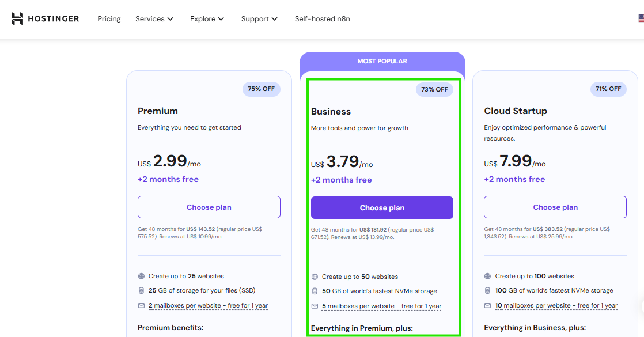Click the US flag language icon
644x337 pixels.
(641, 18)
